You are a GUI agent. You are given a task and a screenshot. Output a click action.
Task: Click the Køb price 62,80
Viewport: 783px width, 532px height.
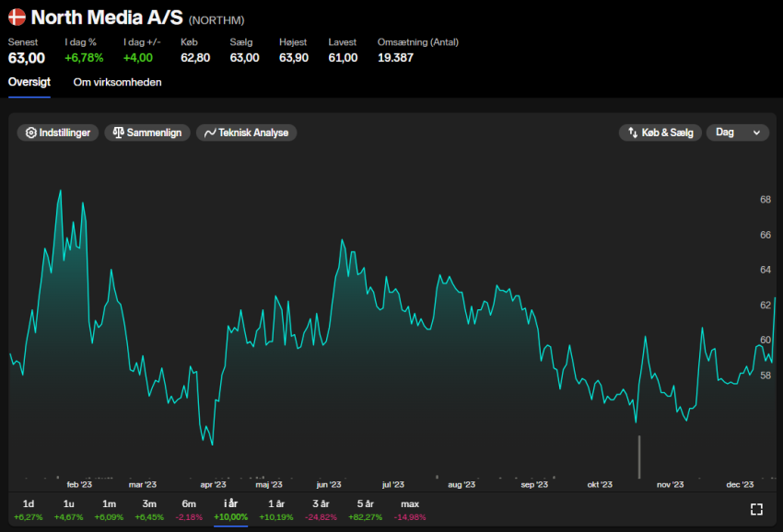click(195, 58)
